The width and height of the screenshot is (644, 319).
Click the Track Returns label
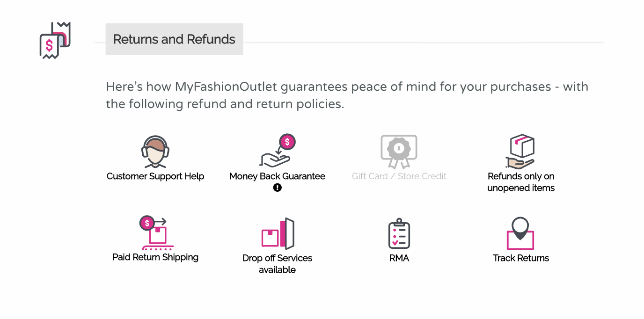521,258
